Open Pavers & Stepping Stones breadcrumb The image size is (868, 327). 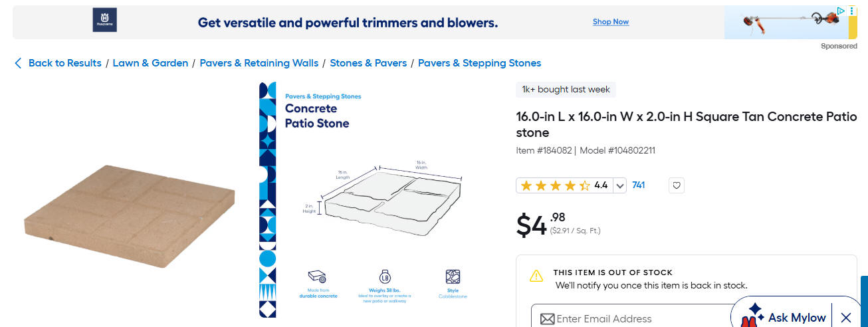pyautogui.click(x=479, y=63)
